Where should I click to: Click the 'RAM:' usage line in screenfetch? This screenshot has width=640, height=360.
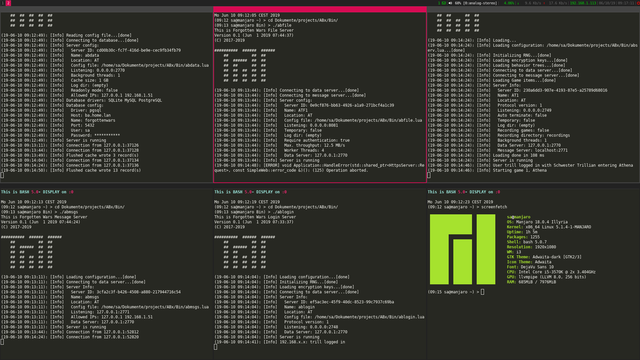(531, 282)
